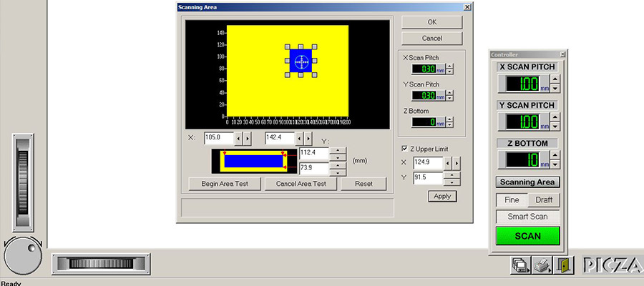
Task: Open the scanner device icon menu
Action: click(521, 265)
